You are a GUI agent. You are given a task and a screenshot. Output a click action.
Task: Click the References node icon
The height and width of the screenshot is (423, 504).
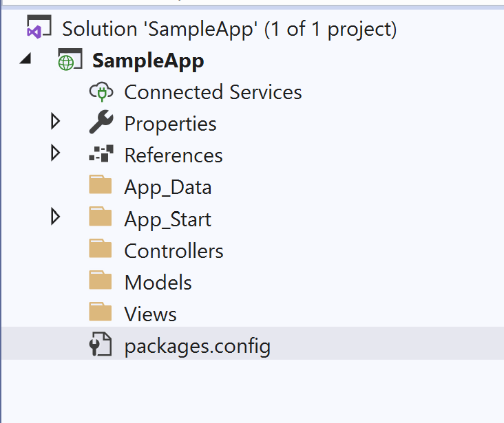click(x=101, y=153)
